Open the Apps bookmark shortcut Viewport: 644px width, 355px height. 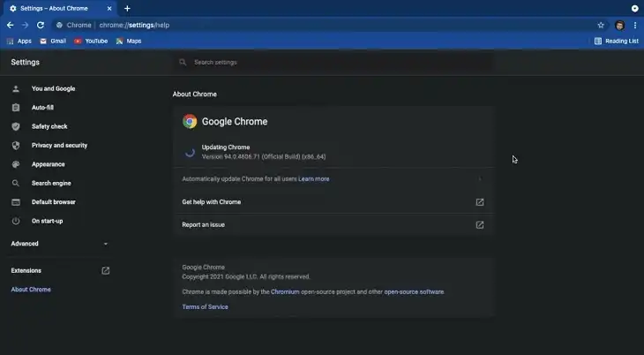(19, 42)
